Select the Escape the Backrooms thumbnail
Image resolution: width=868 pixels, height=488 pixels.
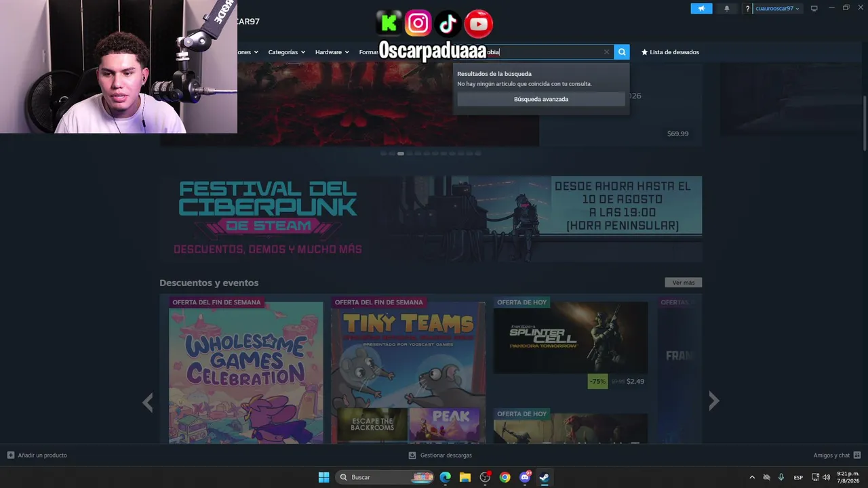point(372,425)
